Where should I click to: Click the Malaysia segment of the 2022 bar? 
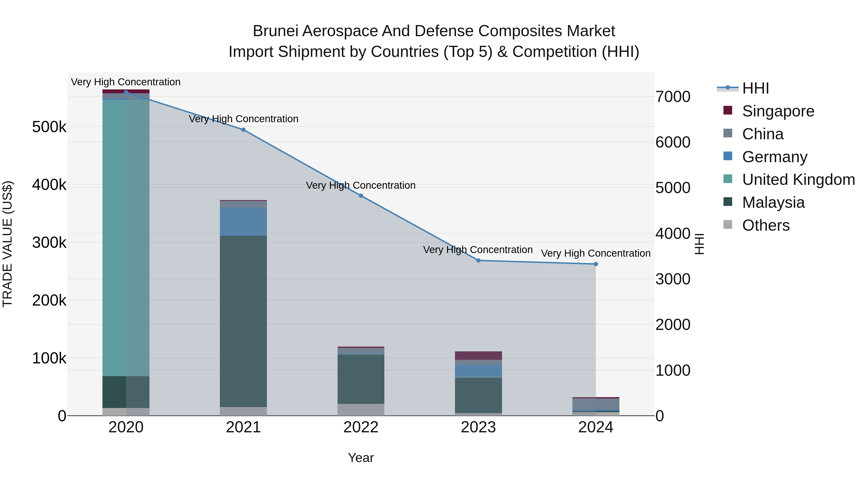(361, 379)
